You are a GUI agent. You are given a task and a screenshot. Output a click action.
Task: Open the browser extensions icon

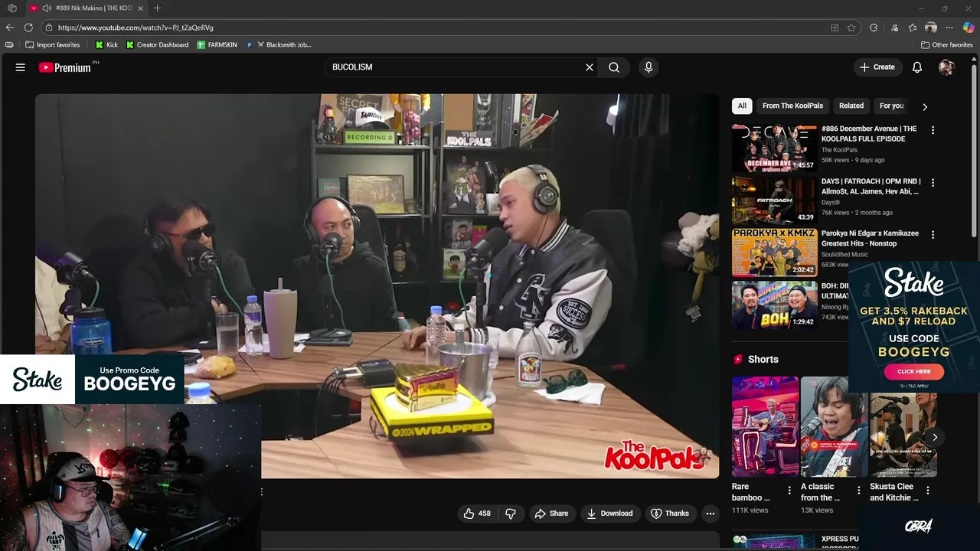[874, 28]
